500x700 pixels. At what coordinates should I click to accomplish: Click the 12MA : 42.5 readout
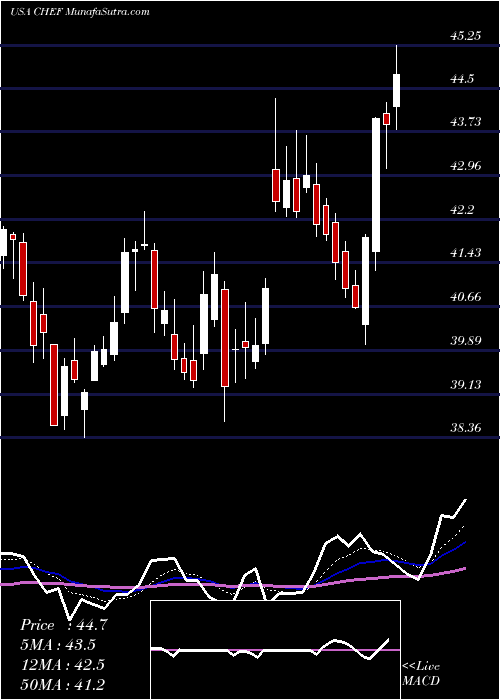point(62,665)
